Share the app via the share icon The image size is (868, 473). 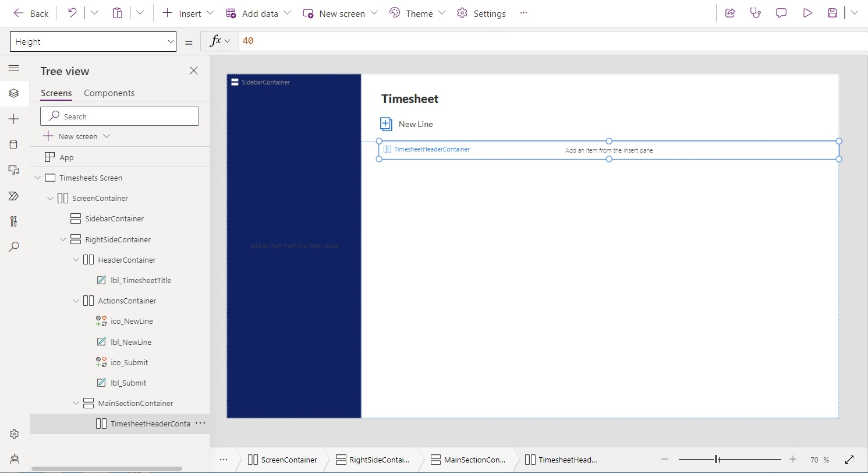730,13
